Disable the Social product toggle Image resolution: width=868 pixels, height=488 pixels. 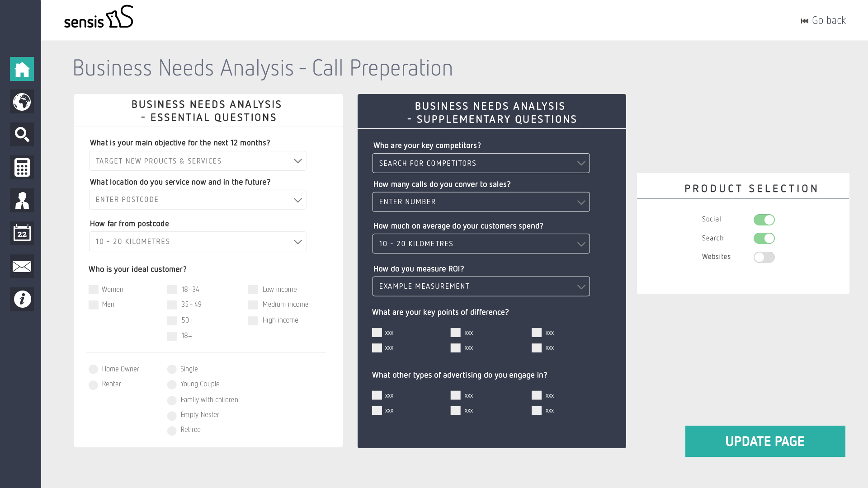[x=764, y=220]
